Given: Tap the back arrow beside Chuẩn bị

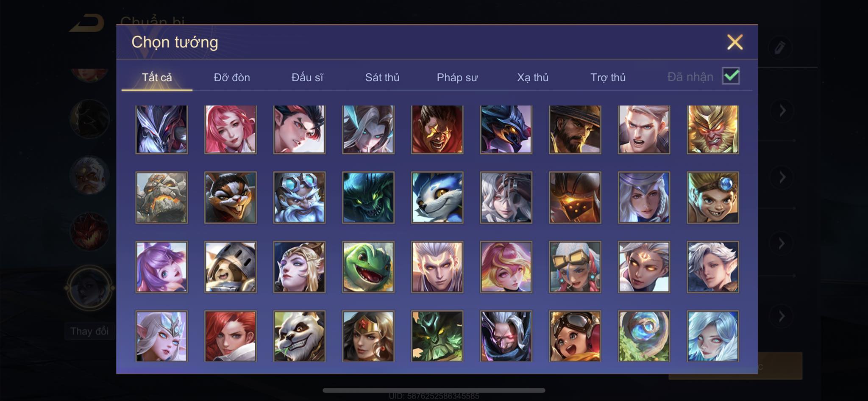Looking at the screenshot, I should coord(87,23).
